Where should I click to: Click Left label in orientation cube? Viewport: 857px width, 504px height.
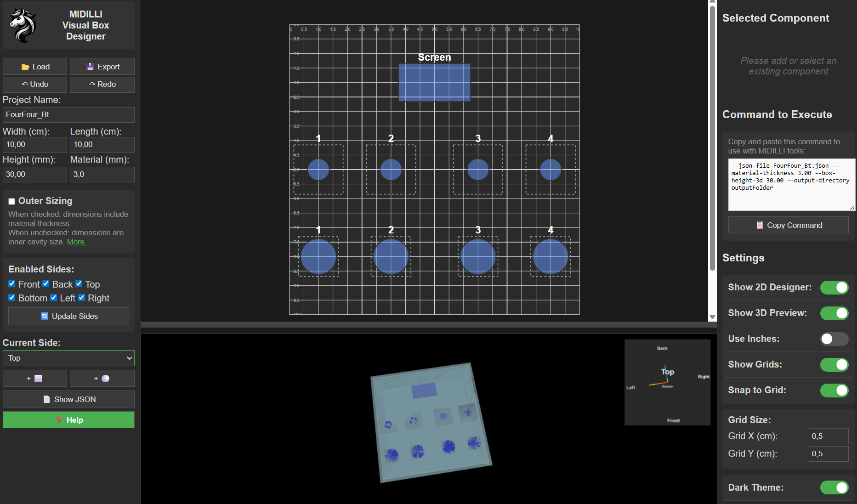631,388
